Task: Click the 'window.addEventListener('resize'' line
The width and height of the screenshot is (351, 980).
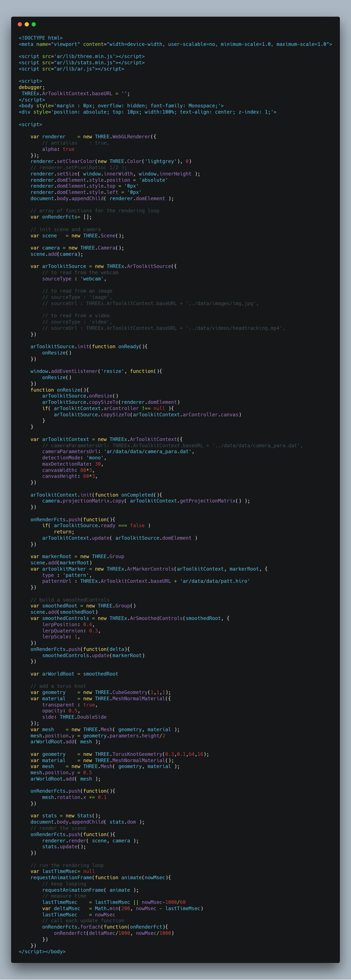Action: (x=96, y=371)
